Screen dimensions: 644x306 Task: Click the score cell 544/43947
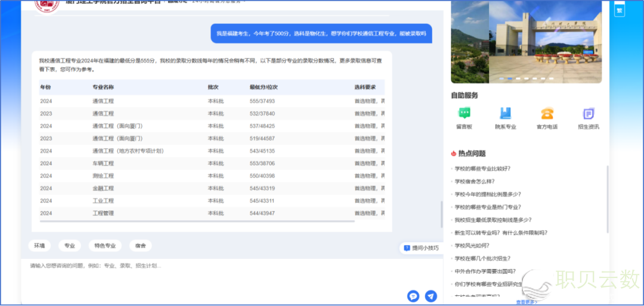tap(262, 213)
